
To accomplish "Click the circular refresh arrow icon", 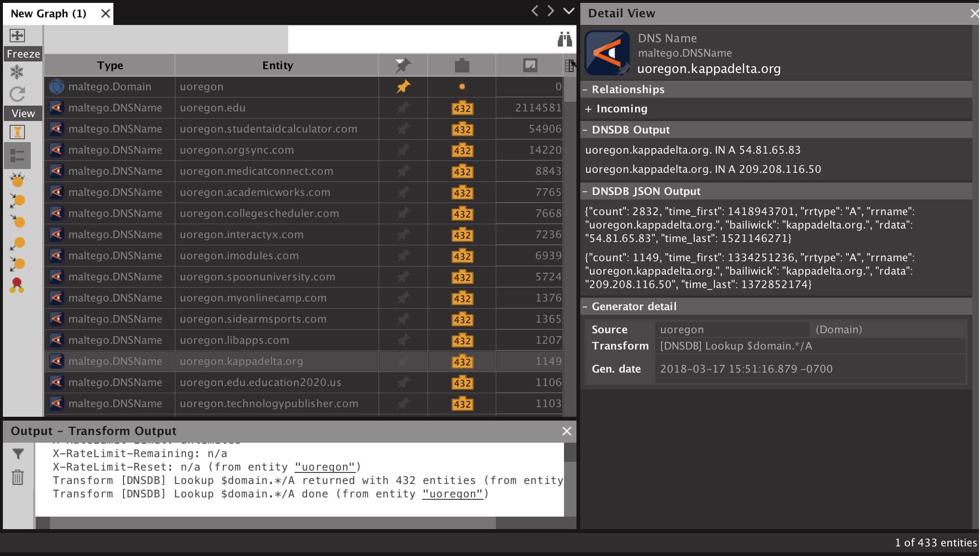I will click(17, 94).
